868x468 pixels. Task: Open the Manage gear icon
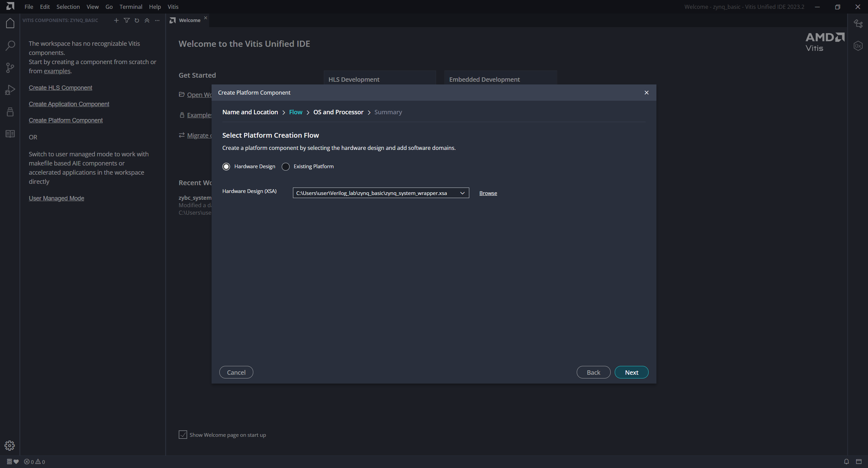pyautogui.click(x=10, y=445)
